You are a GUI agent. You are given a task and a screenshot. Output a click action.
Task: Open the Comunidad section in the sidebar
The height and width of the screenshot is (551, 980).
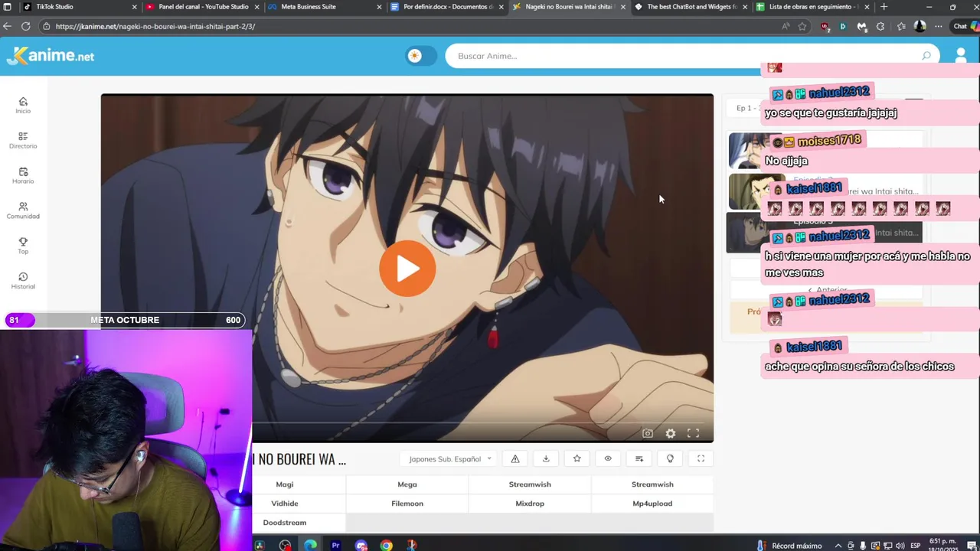click(23, 211)
